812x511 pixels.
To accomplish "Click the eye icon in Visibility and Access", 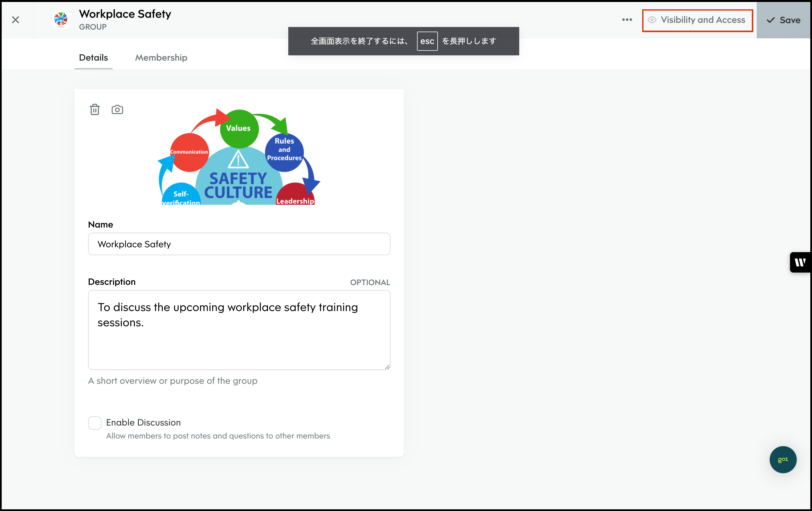I will tap(652, 20).
